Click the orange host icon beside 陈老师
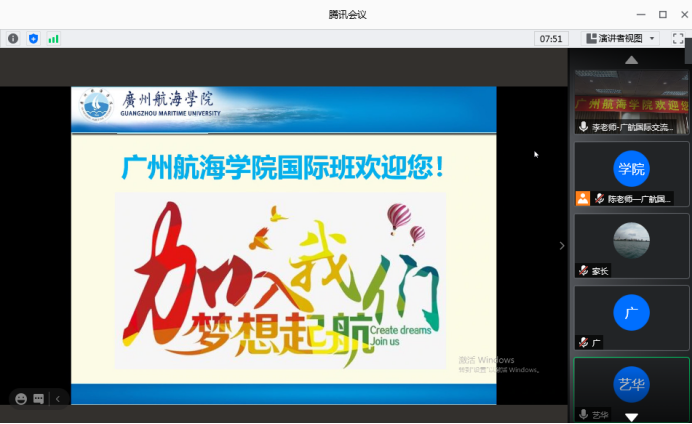692x424 pixels. point(583,198)
